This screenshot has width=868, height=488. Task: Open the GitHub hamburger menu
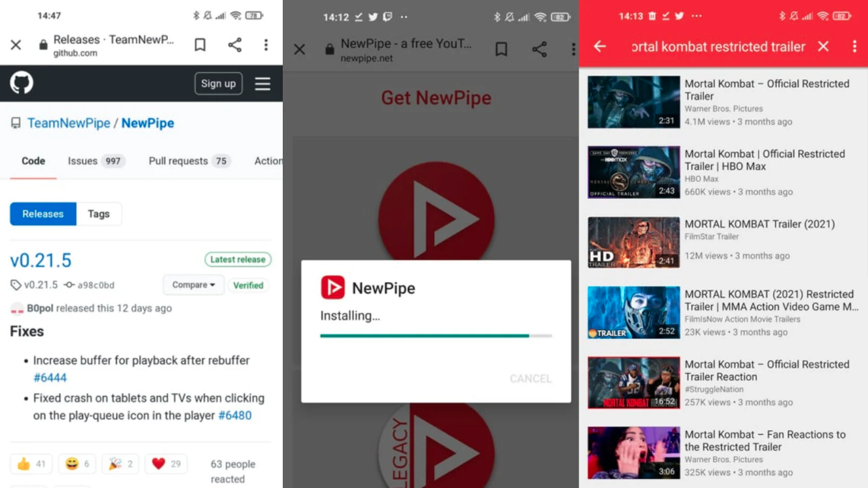click(x=262, y=84)
